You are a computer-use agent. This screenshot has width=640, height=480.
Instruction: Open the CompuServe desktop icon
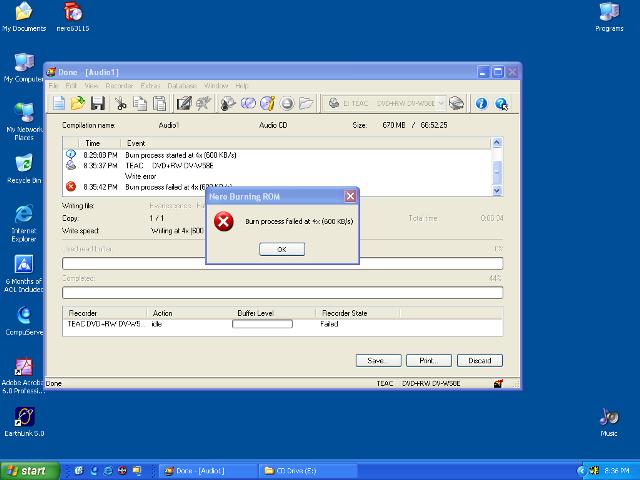coord(24,321)
